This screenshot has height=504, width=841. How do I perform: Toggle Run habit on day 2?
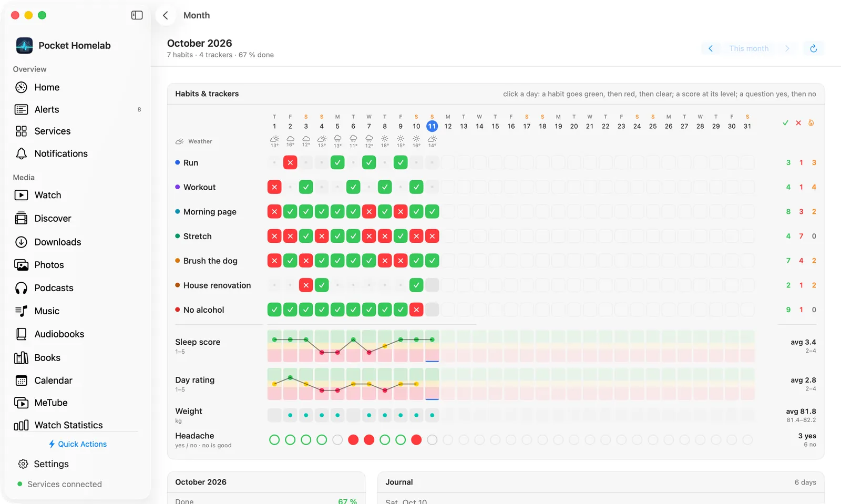tap(290, 162)
